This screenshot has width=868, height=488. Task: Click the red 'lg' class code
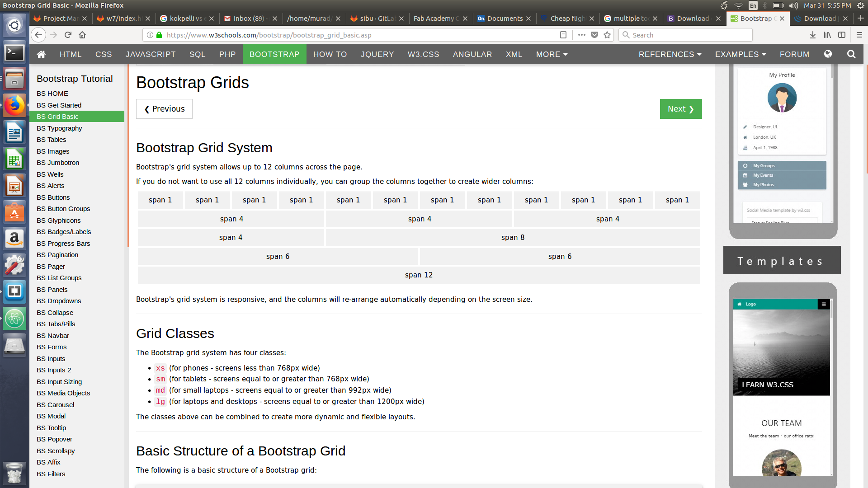click(160, 402)
